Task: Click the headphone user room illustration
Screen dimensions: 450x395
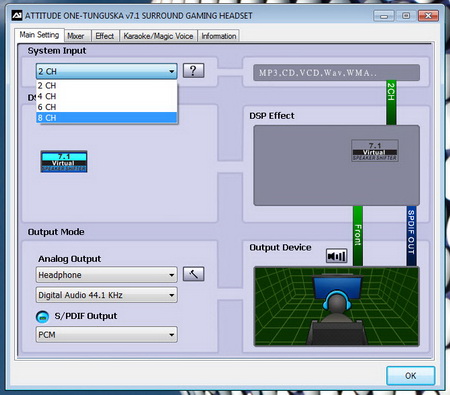Action: pyautogui.click(x=336, y=306)
